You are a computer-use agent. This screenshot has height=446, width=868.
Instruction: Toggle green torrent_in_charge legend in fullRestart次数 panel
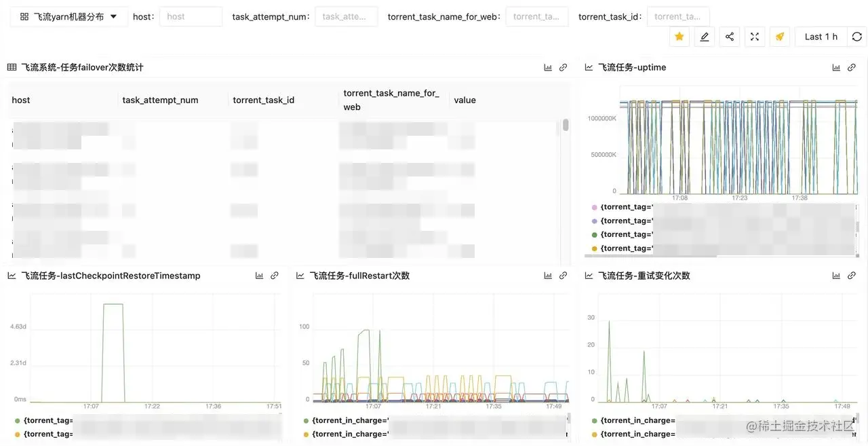tap(307, 420)
